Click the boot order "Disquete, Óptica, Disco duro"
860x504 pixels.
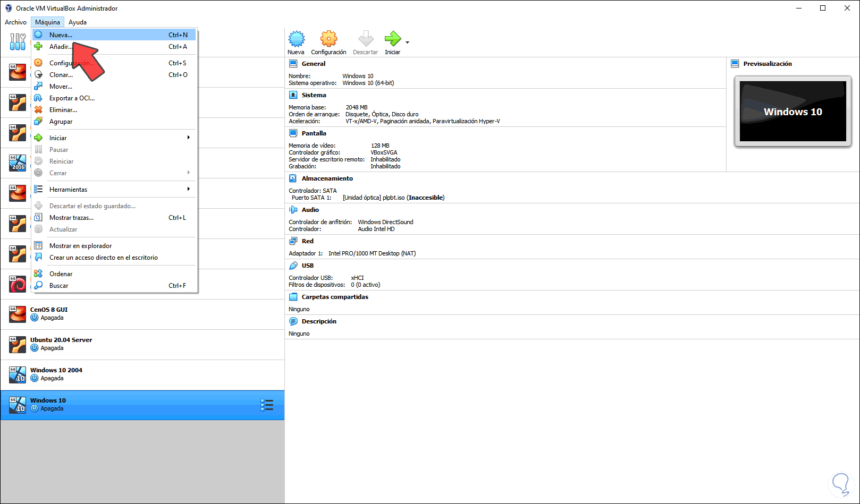(382, 114)
